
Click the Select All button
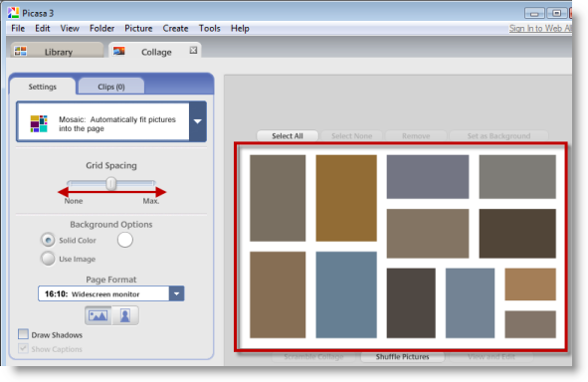pos(288,136)
